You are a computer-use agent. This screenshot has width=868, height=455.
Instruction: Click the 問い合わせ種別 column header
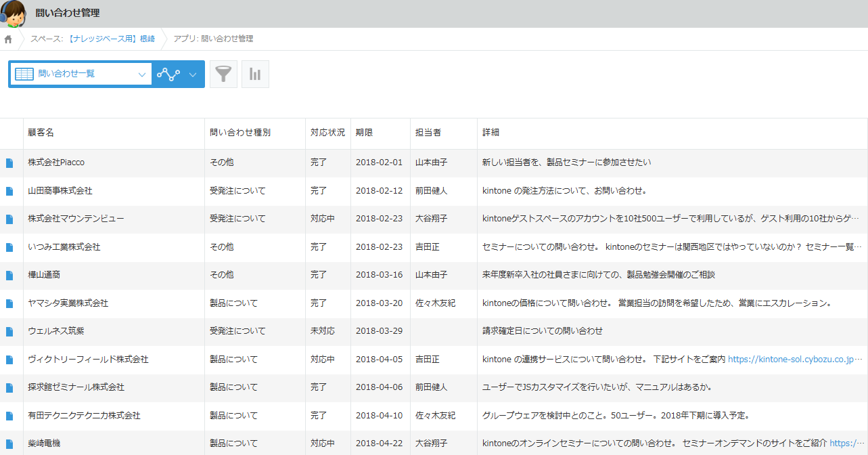[240, 133]
